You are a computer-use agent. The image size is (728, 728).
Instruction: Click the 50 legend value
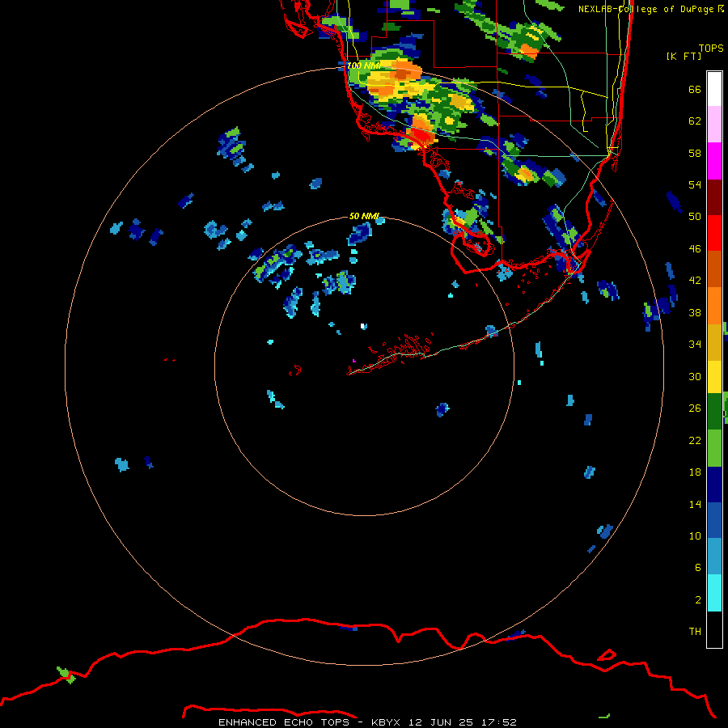[x=695, y=217]
